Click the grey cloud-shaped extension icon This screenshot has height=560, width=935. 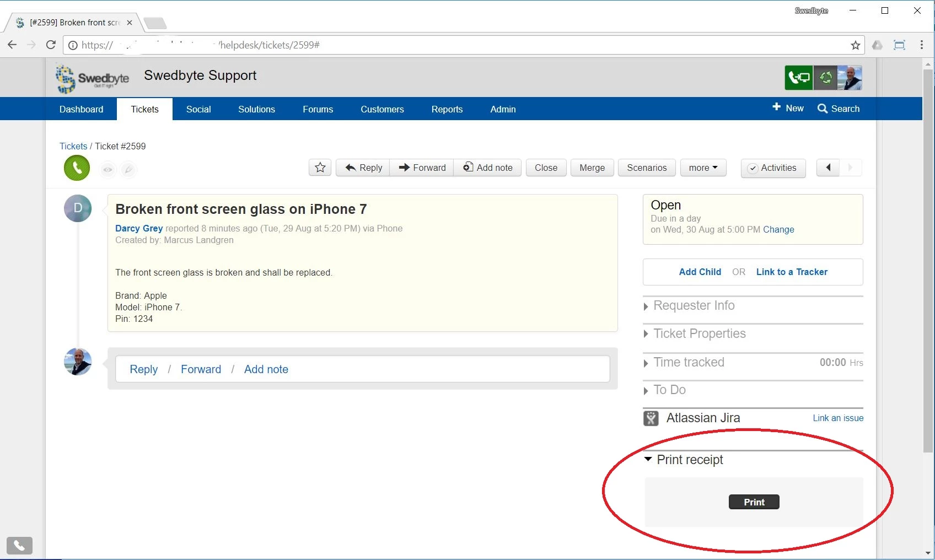(x=878, y=45)
